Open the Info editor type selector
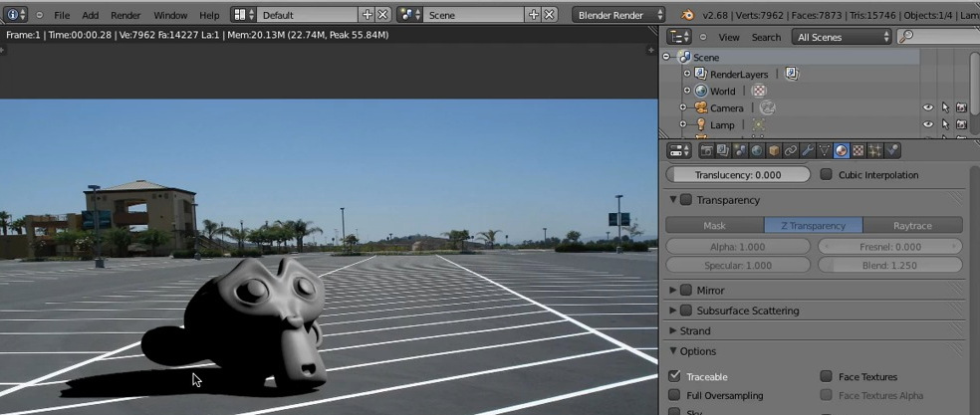 (16, 14)
